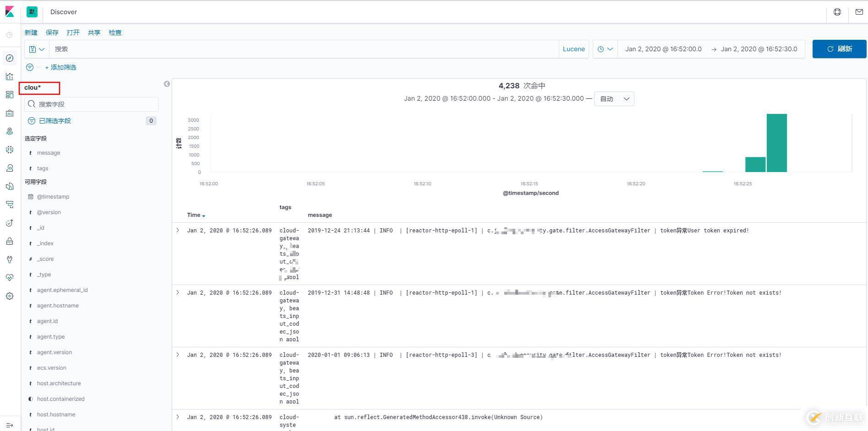Collapse the field sidebar with the arrow button

click(167, 84)
